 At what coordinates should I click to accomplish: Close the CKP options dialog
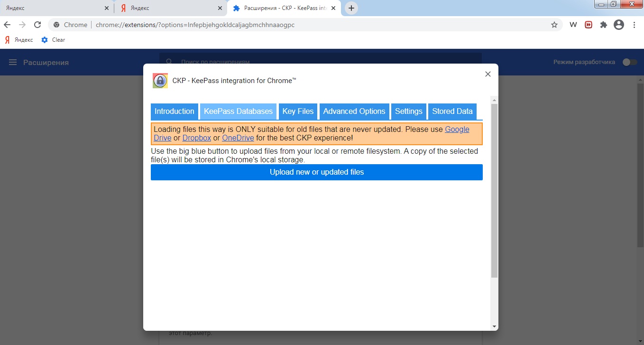click(x=488, y=74)
